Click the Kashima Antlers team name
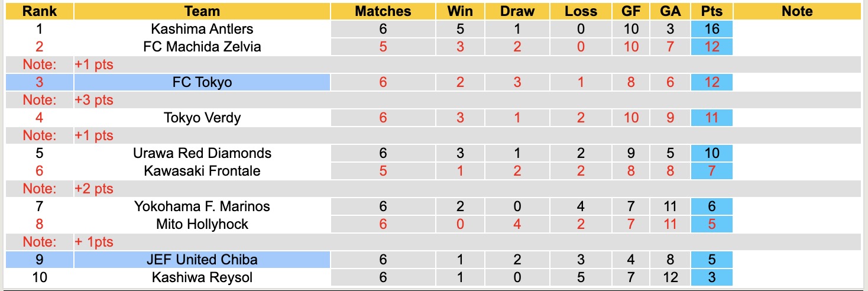868x291 pixels. coord(202,29)
